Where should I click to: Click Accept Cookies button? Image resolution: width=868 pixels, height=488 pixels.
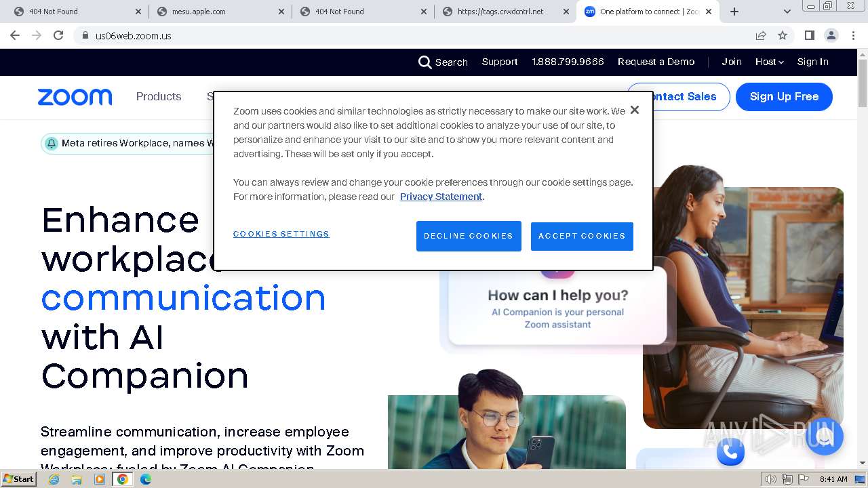[x=582, y=236]
